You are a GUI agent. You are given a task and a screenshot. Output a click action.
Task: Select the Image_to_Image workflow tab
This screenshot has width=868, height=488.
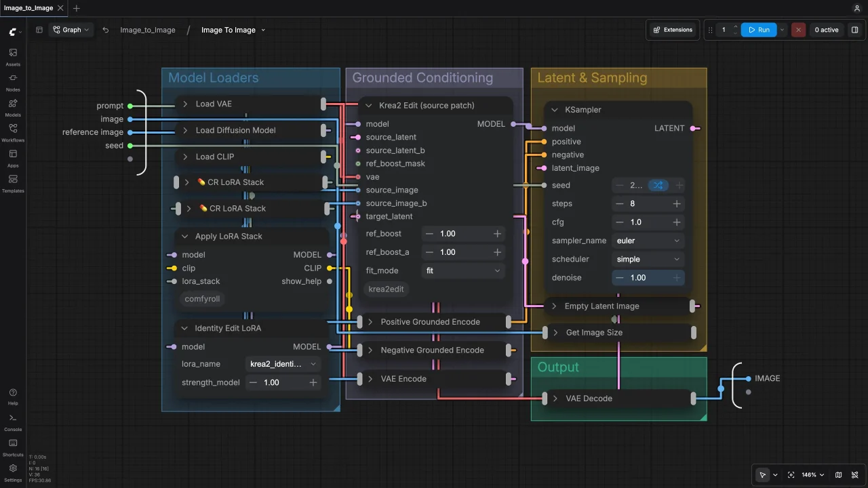[x=29, y=8]
